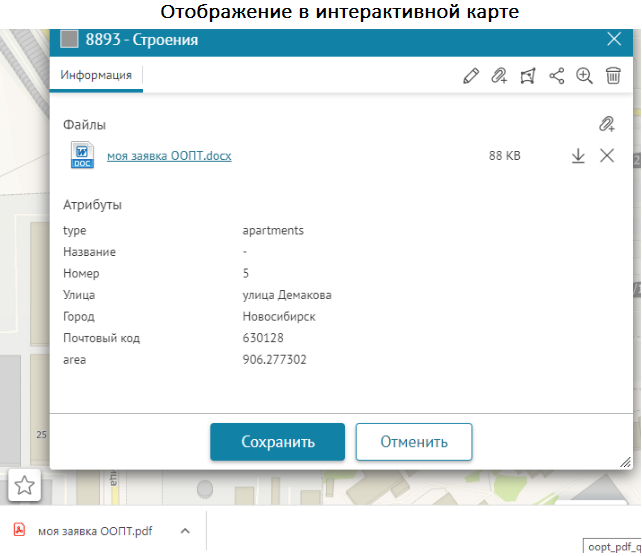The width and height of the screenshot is (642, 556).
Task: Close the 8893 - Строения panel
Action: point(614,40)
